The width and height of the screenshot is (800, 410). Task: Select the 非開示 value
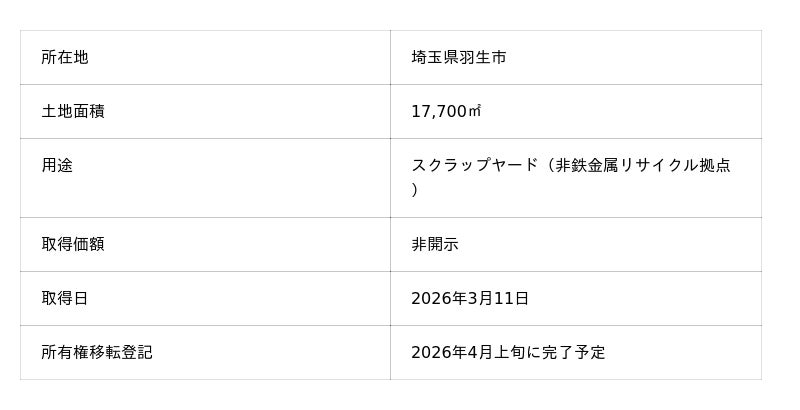click(x=435, y=244)
